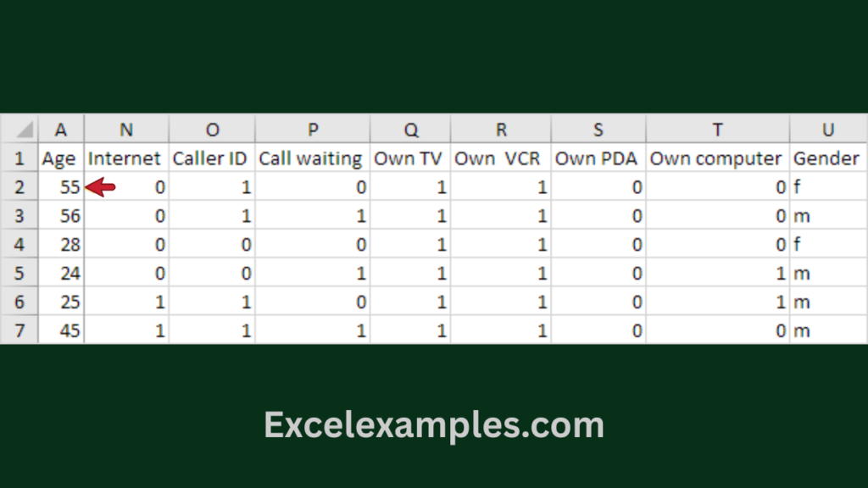The height and width of the screenshot is (488, 868).
Task: Select column T header
Action: 717,130
